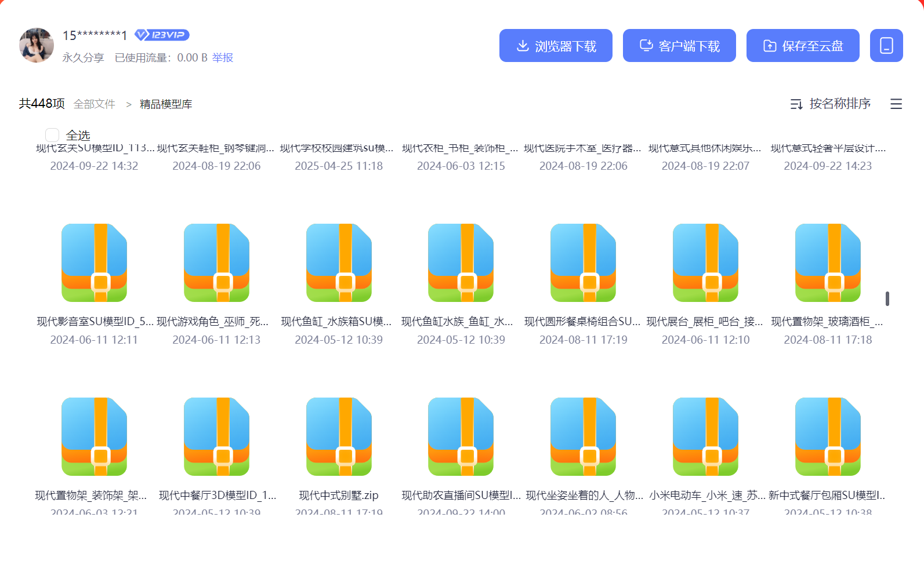Click the user avatar picture
924x561 pixels.
click(36, 45)
